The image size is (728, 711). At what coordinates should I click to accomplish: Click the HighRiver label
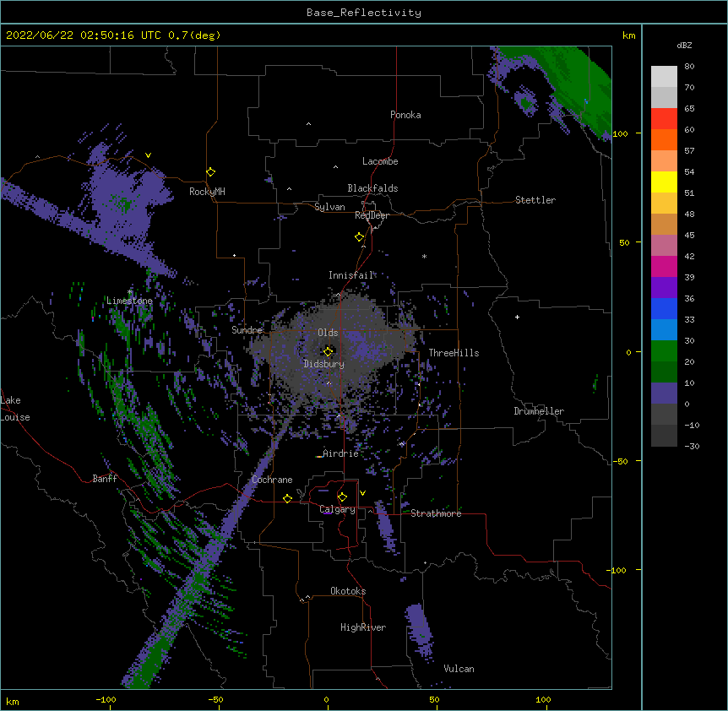pos(363,627)
